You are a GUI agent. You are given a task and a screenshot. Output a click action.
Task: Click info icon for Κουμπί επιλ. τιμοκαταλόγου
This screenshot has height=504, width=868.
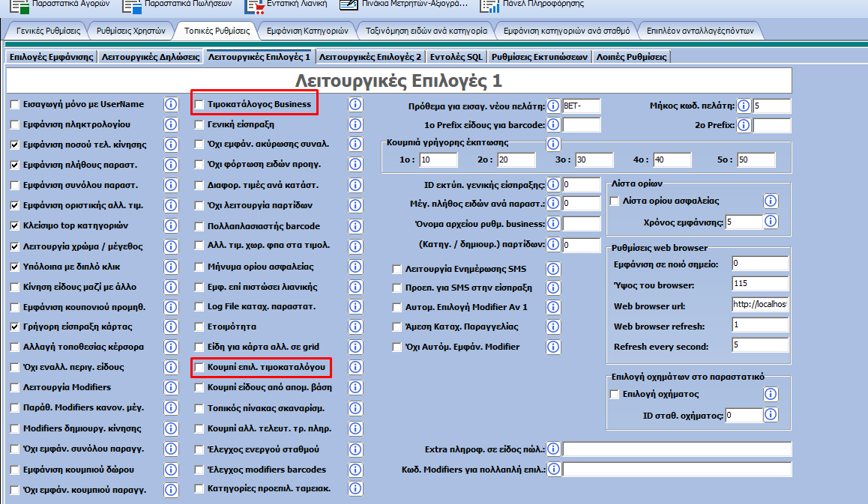pos(355,367)
